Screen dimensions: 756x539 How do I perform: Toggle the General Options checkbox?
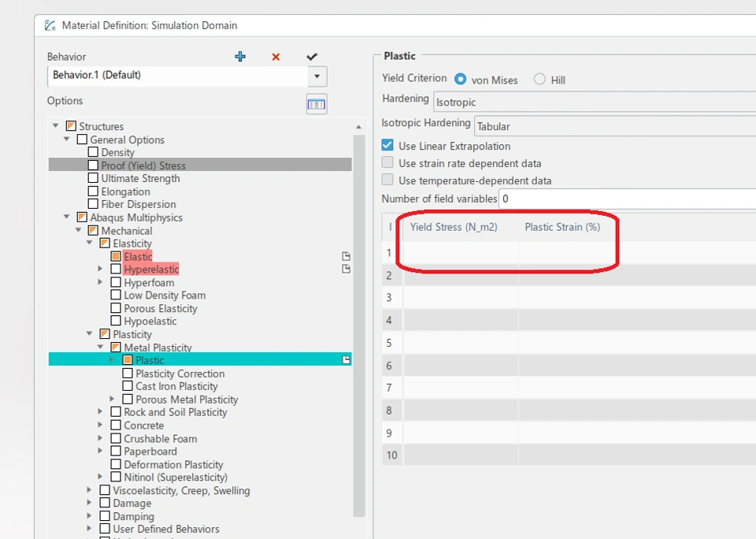point(82,139)
